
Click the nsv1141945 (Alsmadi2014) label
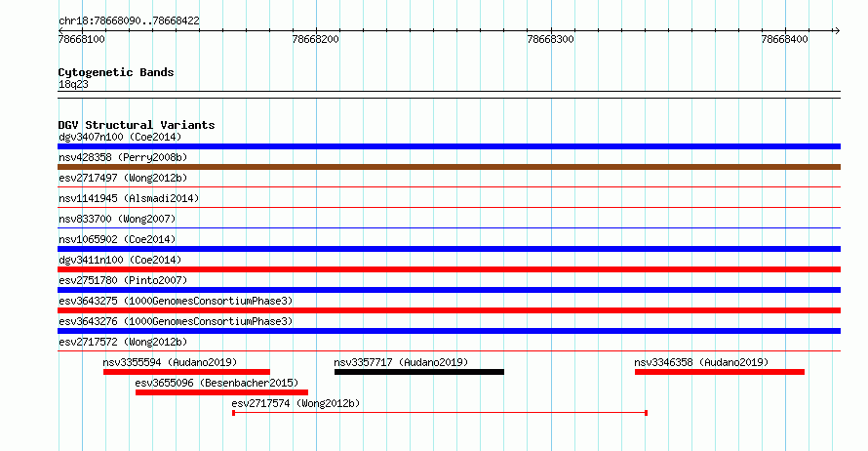point(129,198)
